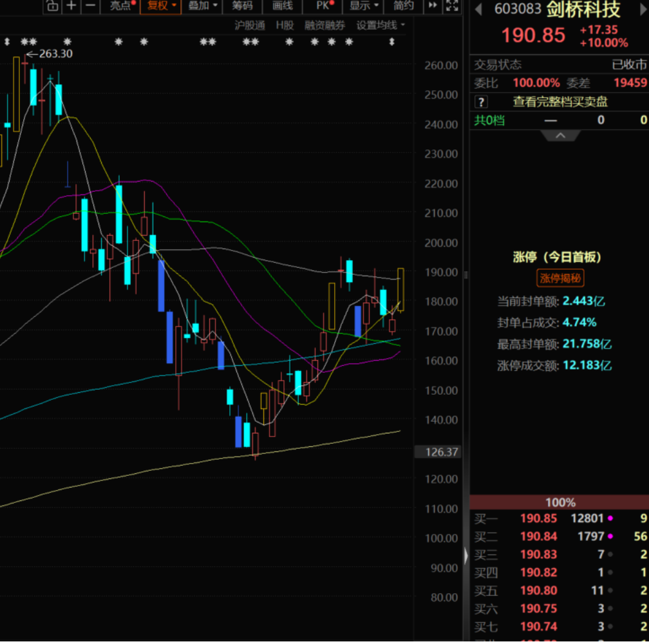
Task: Click the 买四 row price 190.82
Action: click(x=538, y=573)
